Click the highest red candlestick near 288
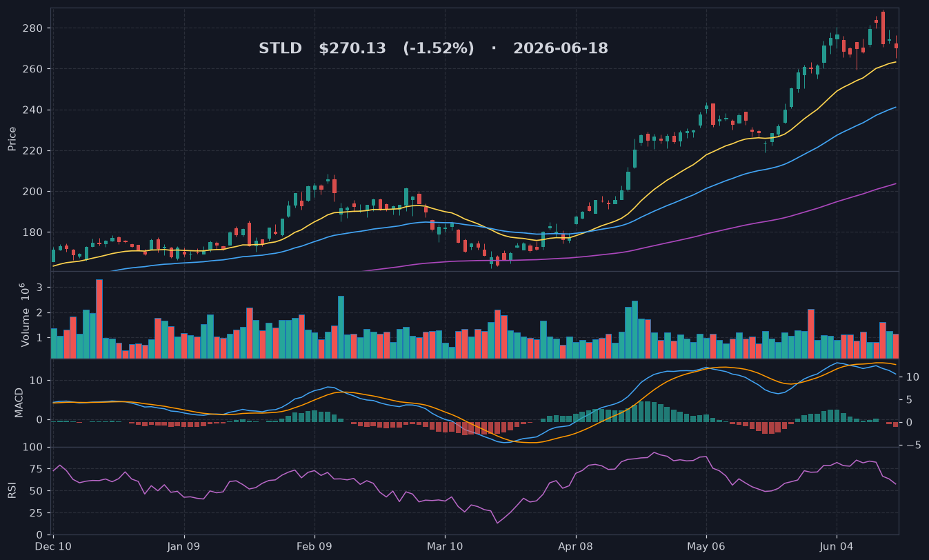 tap(883, 28)
